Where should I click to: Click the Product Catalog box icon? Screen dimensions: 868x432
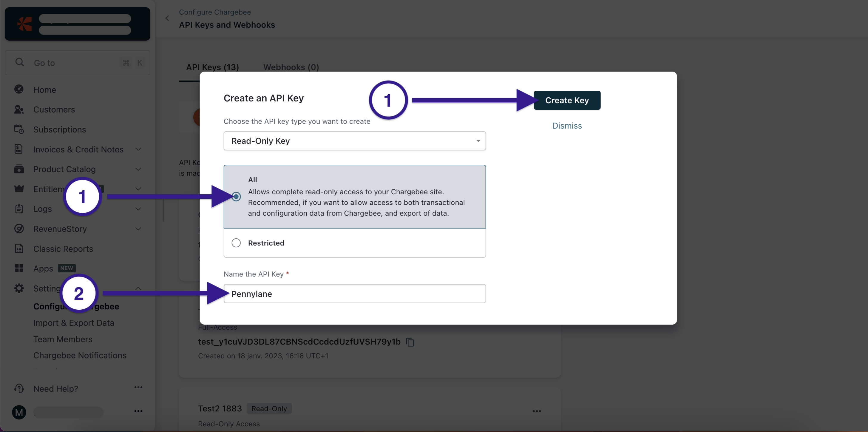point(19,169)
